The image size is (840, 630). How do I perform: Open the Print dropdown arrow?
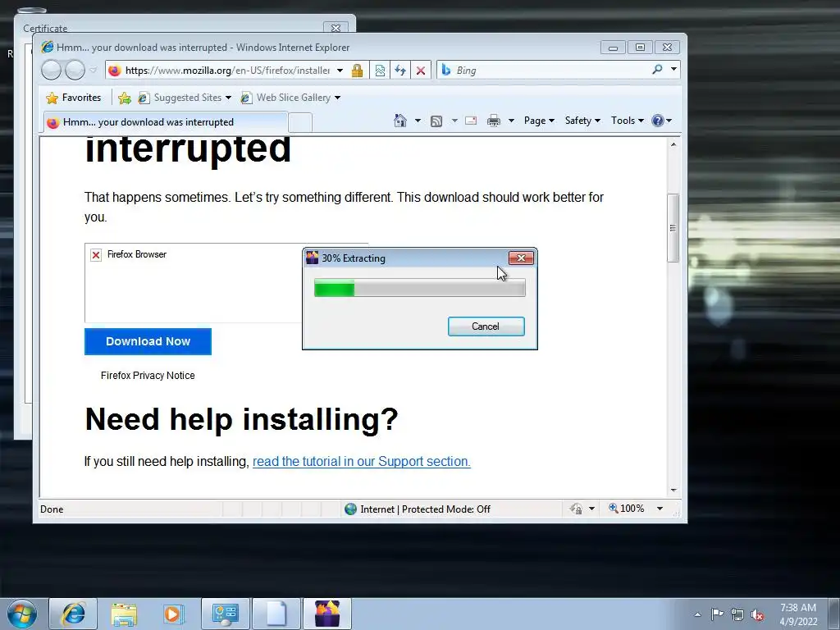511,121
